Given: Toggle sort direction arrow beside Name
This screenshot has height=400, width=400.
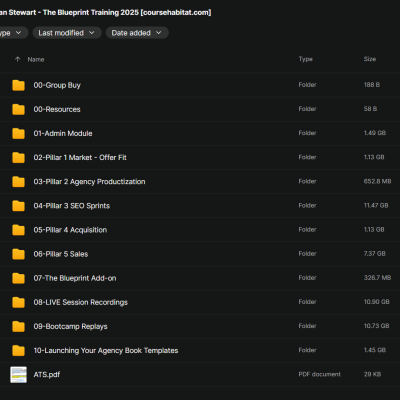Looking at the screenshot, I should point(17,59).
